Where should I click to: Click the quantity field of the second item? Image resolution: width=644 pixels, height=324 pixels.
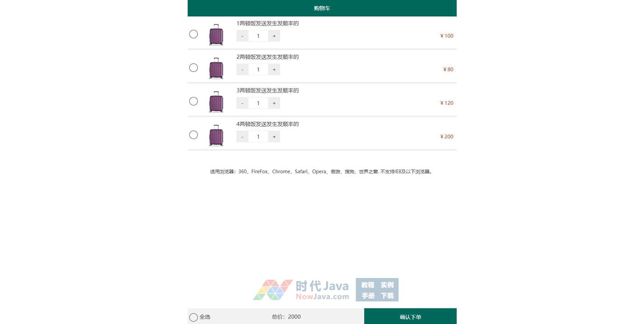pos(258,69)
